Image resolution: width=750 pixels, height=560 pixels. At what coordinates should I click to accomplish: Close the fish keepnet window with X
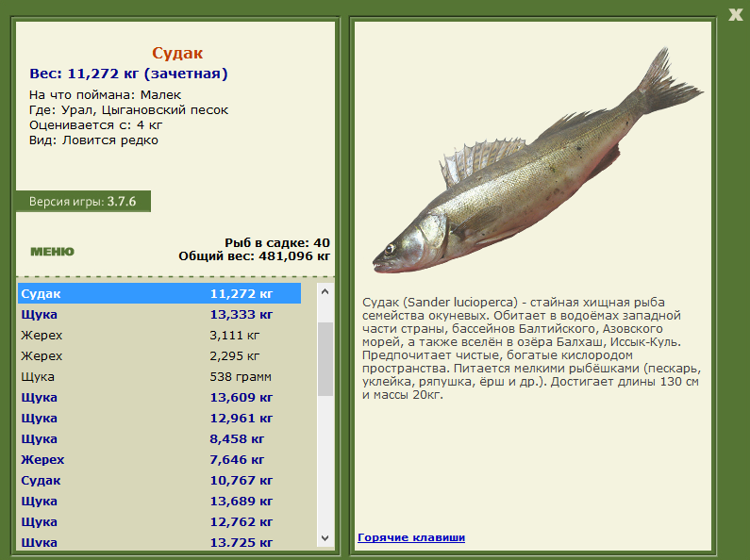735,14
